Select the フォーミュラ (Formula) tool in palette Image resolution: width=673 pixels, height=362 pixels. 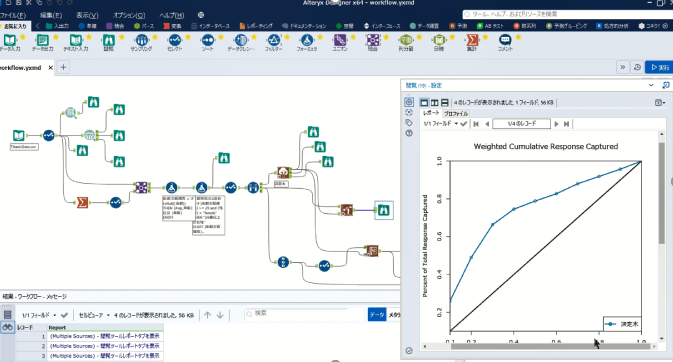(306, 43)
